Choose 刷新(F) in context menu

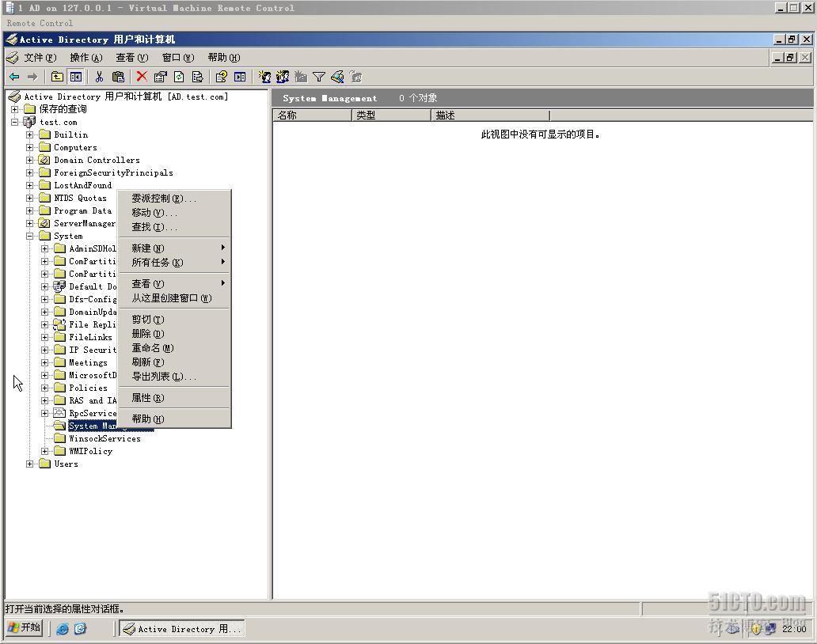[174, 362]
